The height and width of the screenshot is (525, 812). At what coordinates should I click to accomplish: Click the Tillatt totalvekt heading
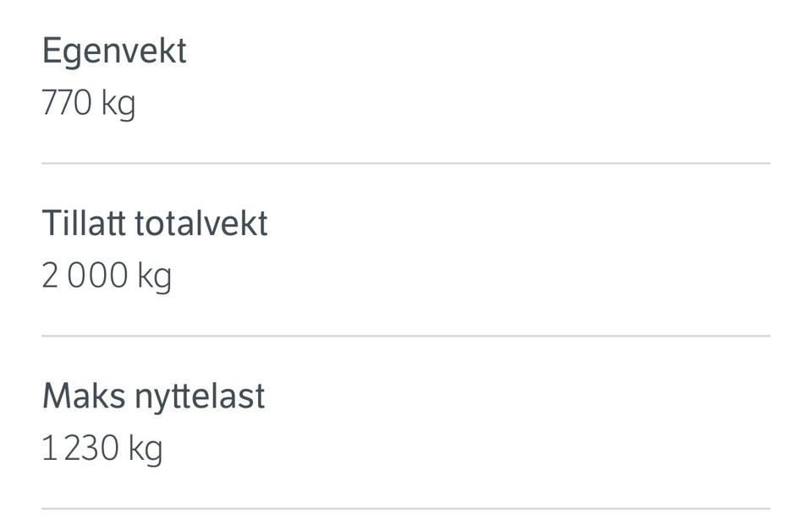155,223
